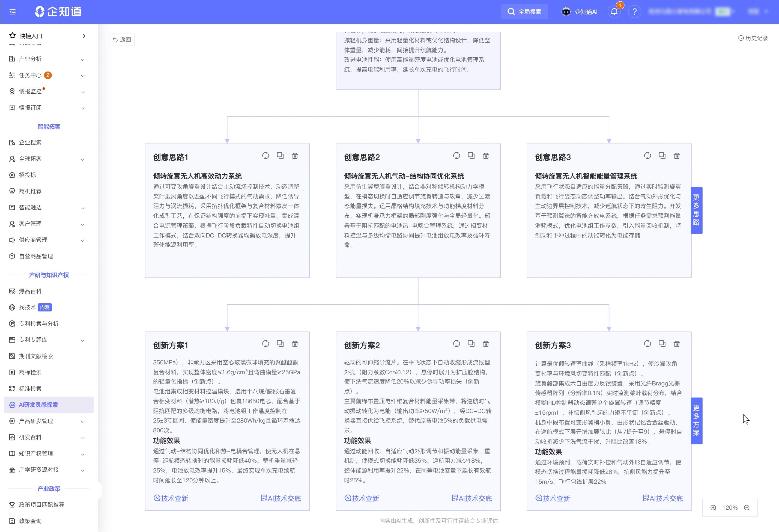
Task: Select 企业搜索 menu item
Action: pyautogui.click(x=30, y=142)
